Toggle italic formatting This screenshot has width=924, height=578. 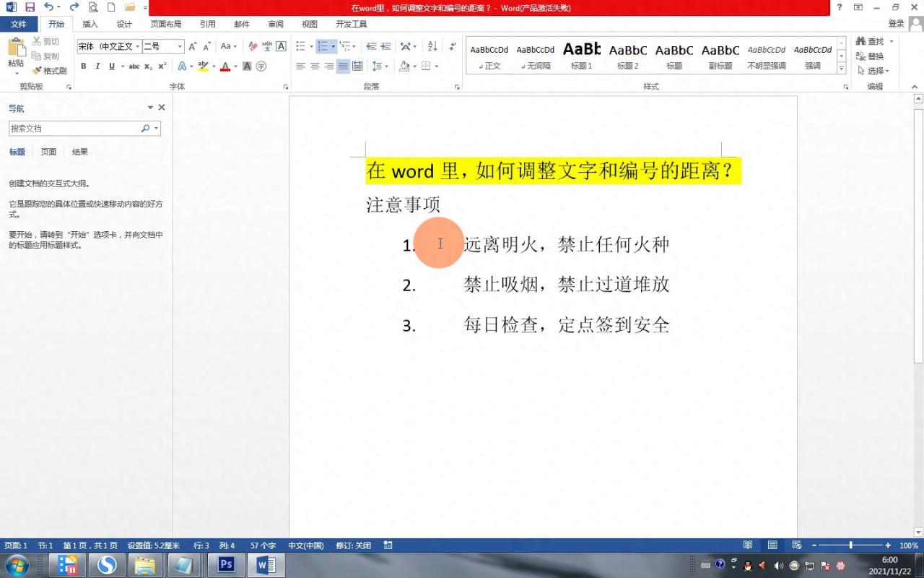(99, 65)
